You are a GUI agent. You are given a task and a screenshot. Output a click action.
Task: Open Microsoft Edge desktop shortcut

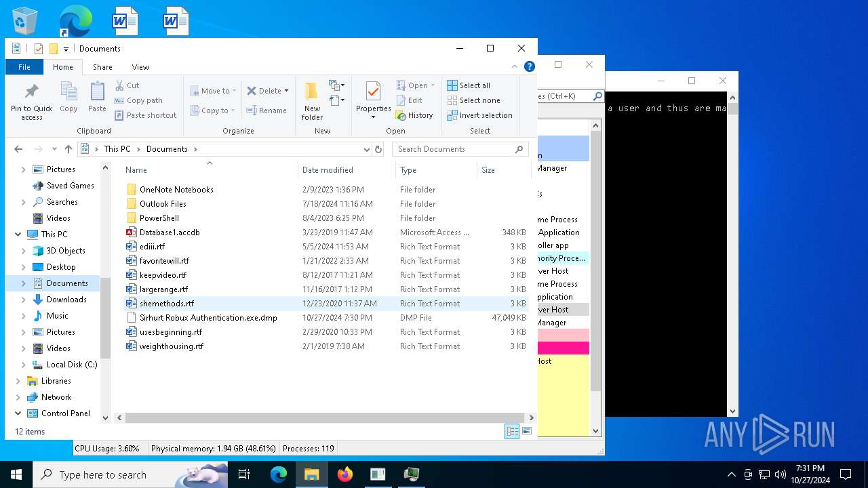pos(75,20)
